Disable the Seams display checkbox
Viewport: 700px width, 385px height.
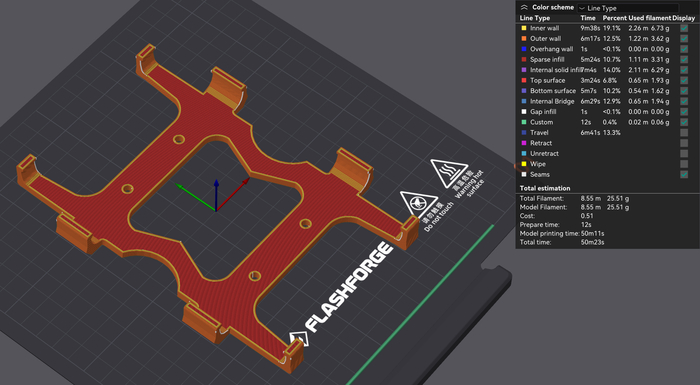point(684,174)
